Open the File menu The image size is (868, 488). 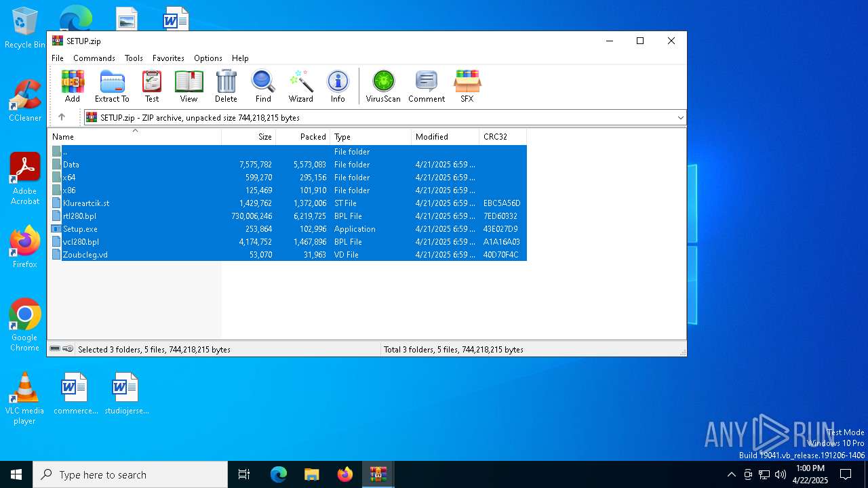pyautogui.click(x=58, y=58)
